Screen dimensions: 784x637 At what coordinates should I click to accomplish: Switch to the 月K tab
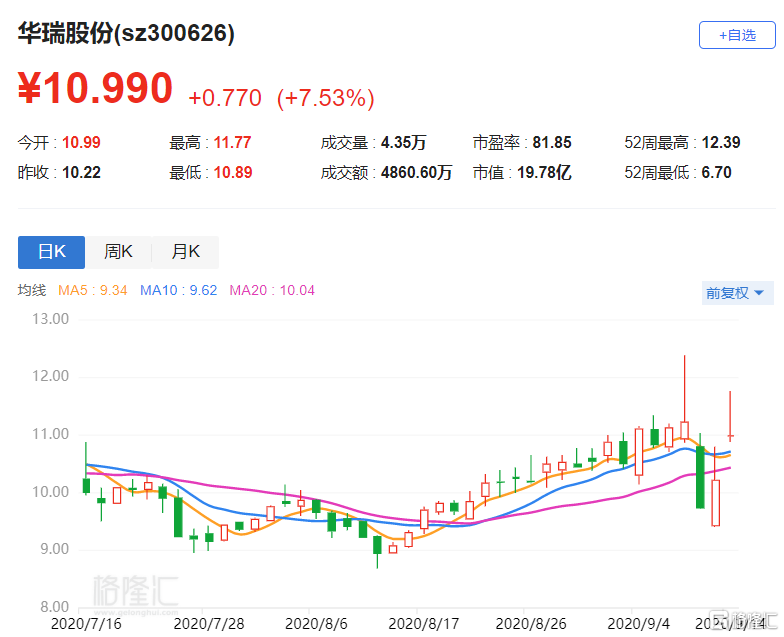(186, 252)
